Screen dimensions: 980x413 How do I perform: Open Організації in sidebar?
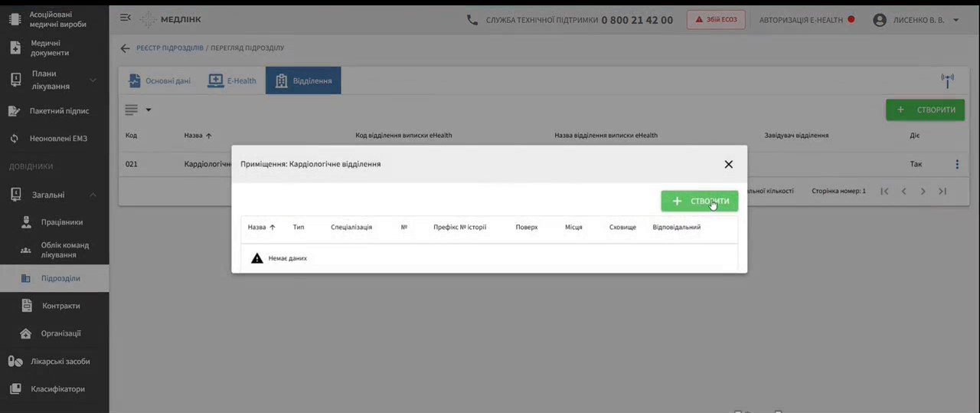[54, 333]
